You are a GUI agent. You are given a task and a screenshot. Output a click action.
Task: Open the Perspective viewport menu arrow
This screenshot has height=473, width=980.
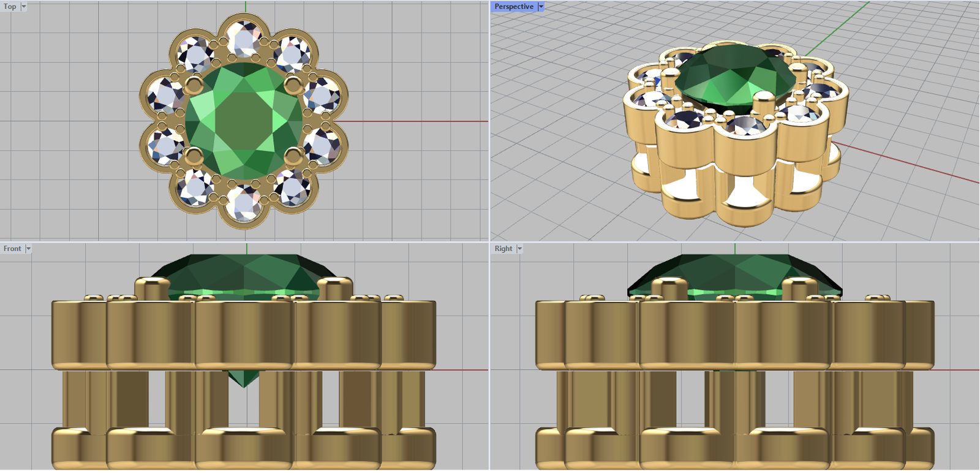tap(541, 7)
